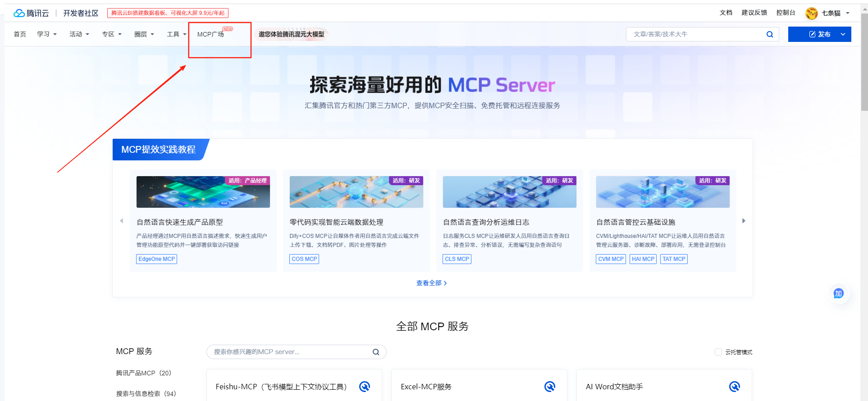
Task: Open the user account dropdown arrow
Action: (x=848, y=13)
